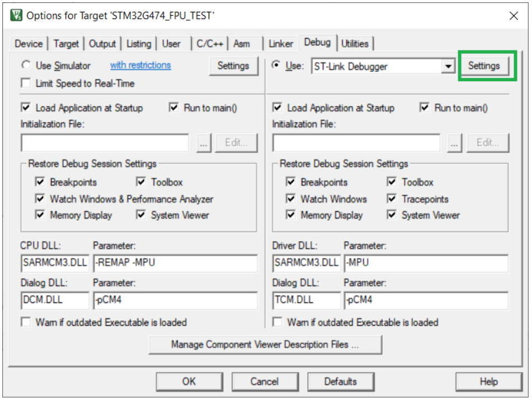The width and height of the screenshot is (532, 402).
Task: Toggle Watch Windows & Performance Analyzer
Action: (x=40, y=198)
